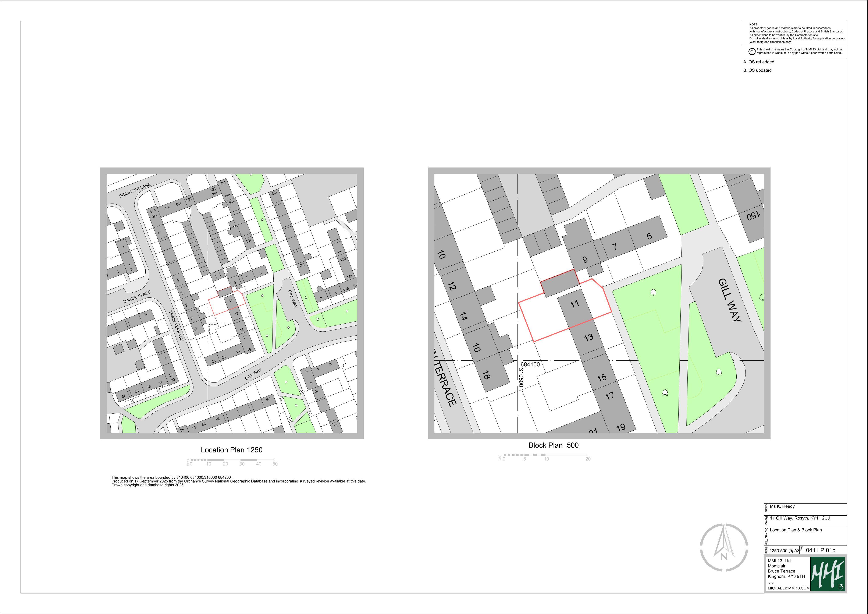Click house number 13 in Block Plan
Image resolution: width=868 pixels, height=614 pixels.
coord(589,337)
